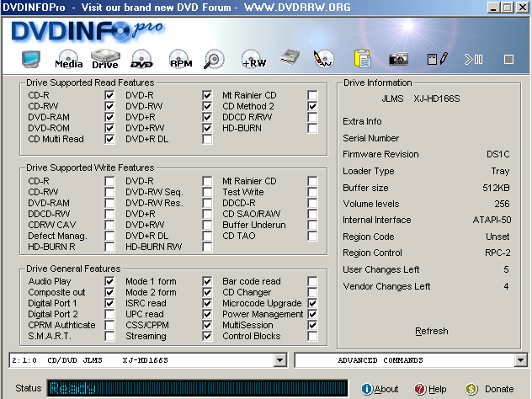
Task: Click the Donate dollar coin icon
Action: [471, 389]
